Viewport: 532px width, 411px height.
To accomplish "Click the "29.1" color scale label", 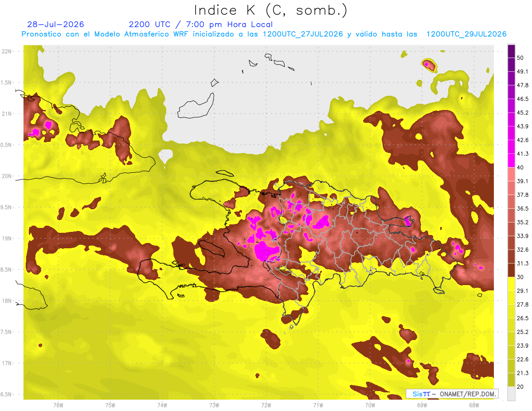I will [523, 290].
